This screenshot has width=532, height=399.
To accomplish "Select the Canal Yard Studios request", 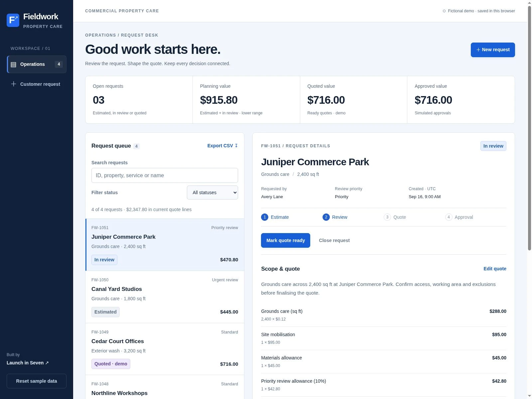I will [x=165, y=297].
